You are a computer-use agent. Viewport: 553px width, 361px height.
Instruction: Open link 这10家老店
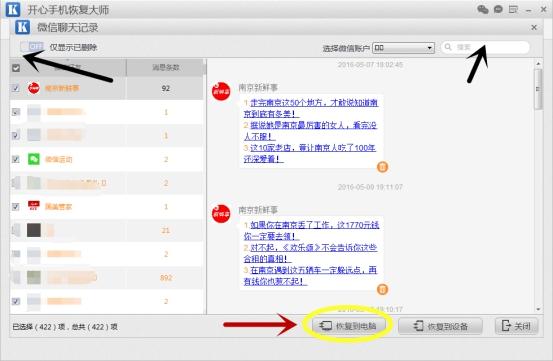[x=310, y=153]
